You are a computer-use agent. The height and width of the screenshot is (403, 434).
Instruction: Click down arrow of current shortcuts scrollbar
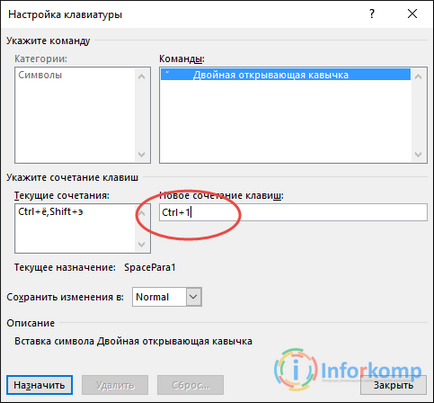point(142,245)
